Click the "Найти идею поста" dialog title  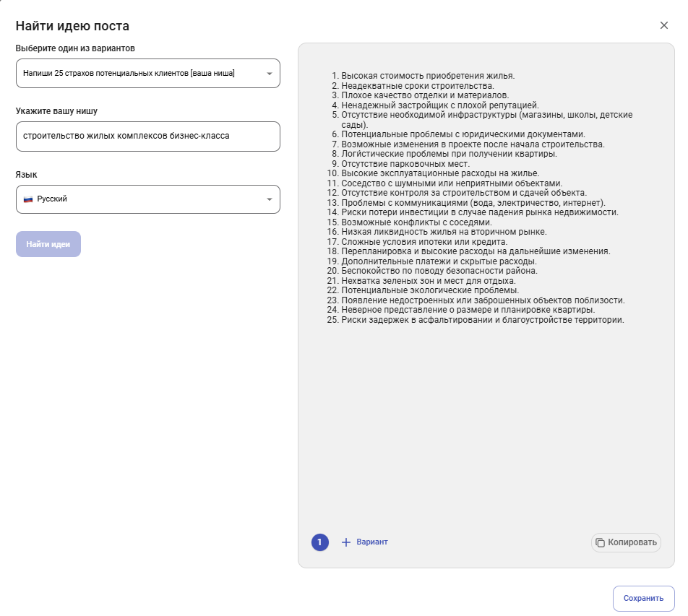tap(72, 27)
